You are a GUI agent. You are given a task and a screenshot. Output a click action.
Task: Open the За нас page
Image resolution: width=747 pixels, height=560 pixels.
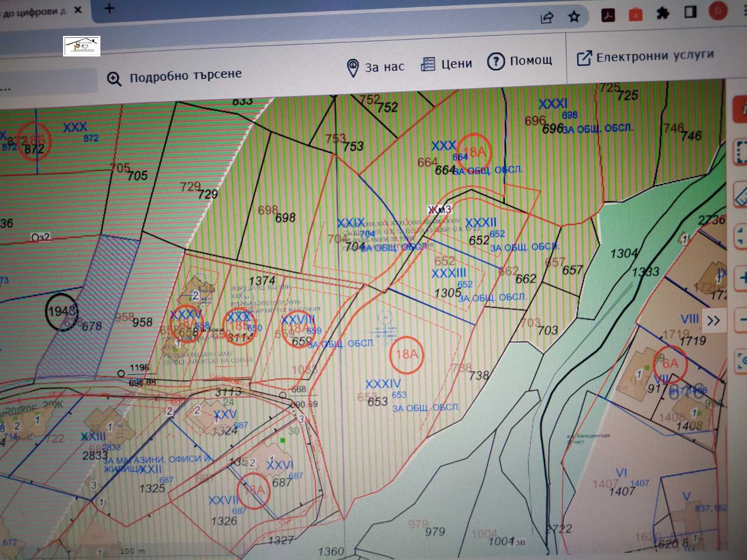[x=375, y=67]
